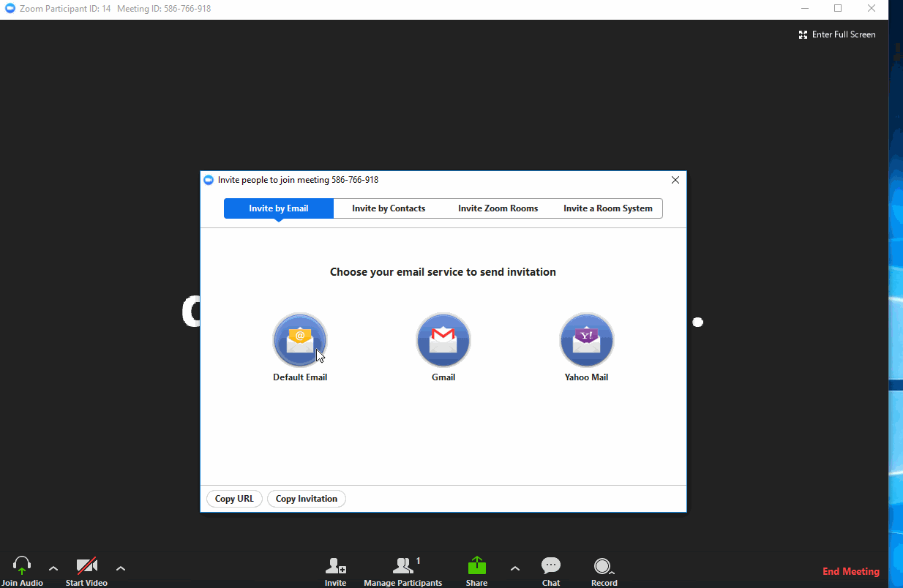Viewport: 903px width, 588px height.
Task: Choose the Gmail icon
Action: [x=443, y=340]
